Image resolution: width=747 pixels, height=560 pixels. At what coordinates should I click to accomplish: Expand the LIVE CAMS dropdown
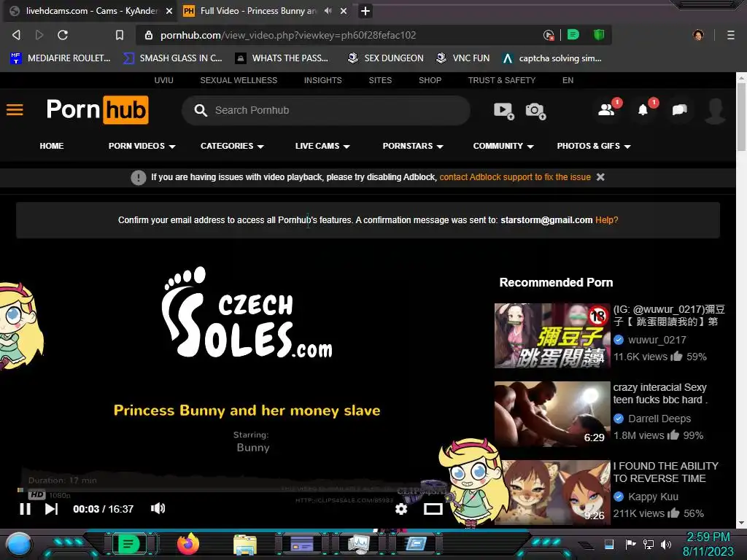pyautogui.click(x=322, y=146)
